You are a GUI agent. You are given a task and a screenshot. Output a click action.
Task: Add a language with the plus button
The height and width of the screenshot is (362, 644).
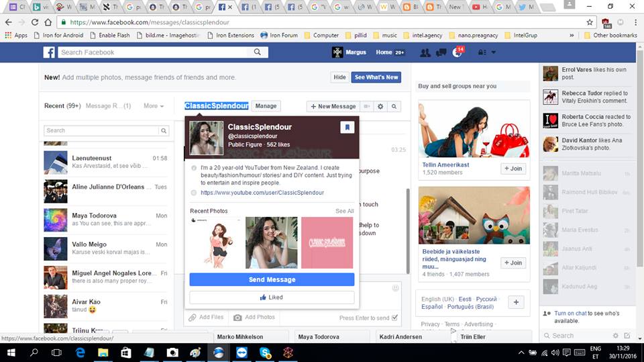click(x=516, y=302)
